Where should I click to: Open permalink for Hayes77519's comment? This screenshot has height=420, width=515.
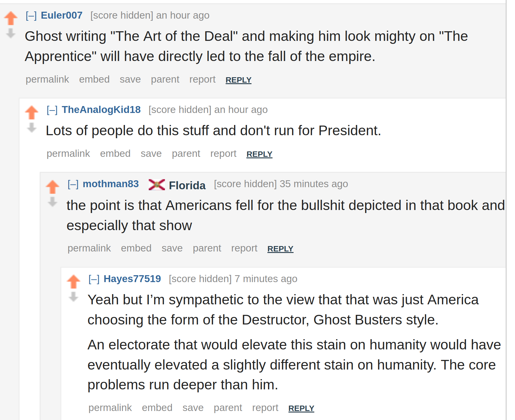(110, 408)
